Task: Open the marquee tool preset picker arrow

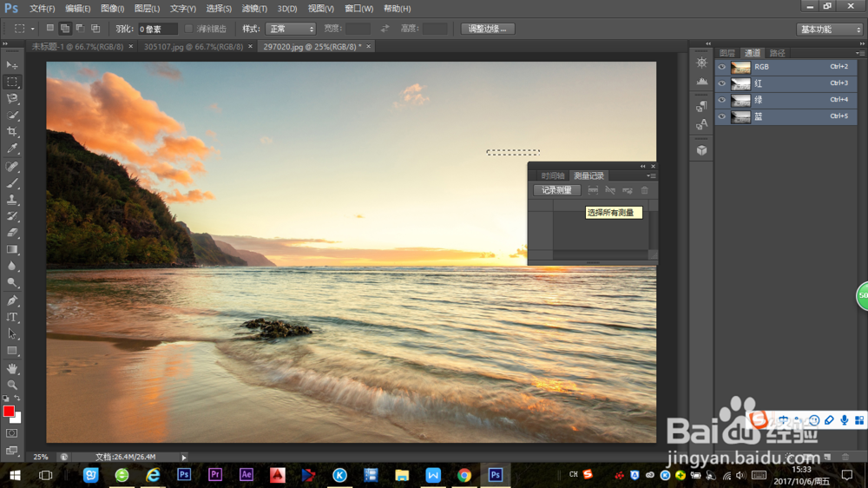Action: tap(33, 29)
